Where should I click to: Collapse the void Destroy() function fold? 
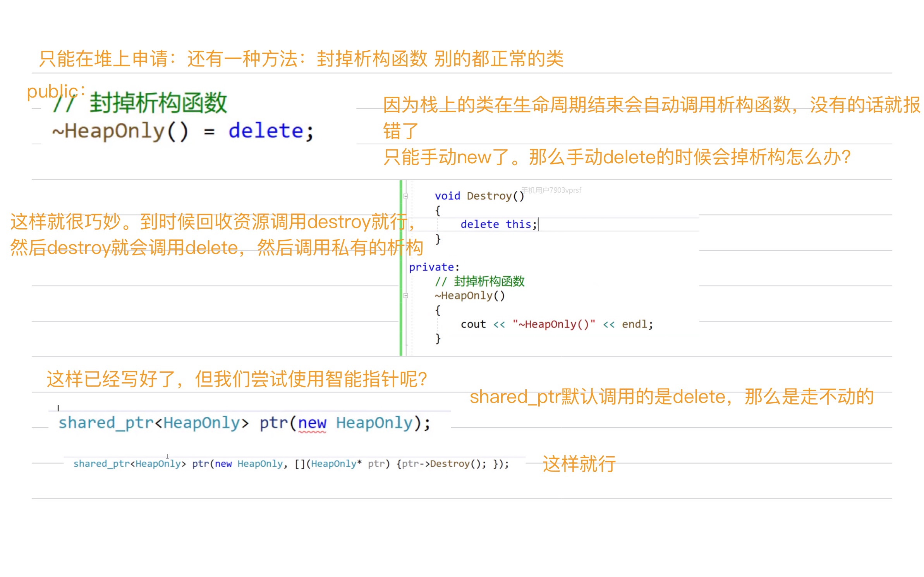click(405, 196)
